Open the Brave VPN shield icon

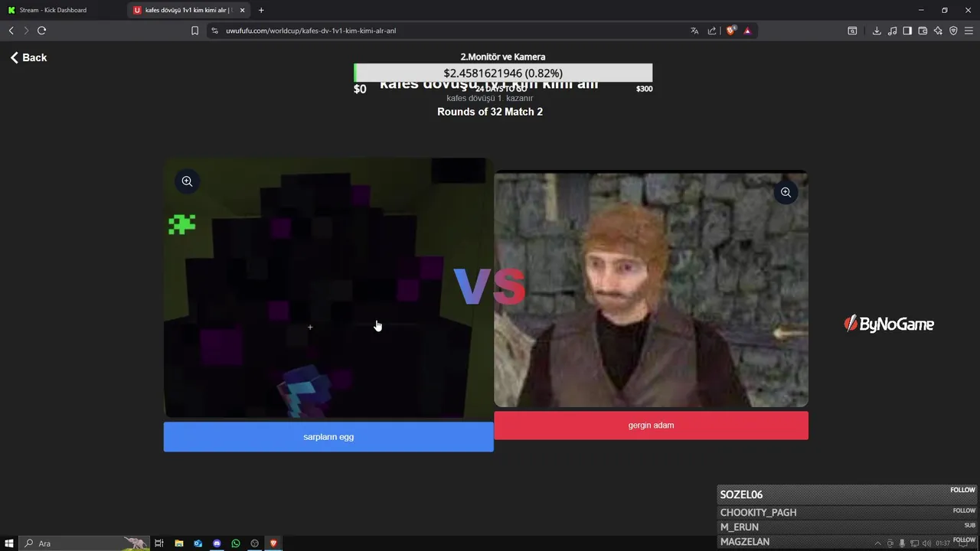tap(953, 31)
